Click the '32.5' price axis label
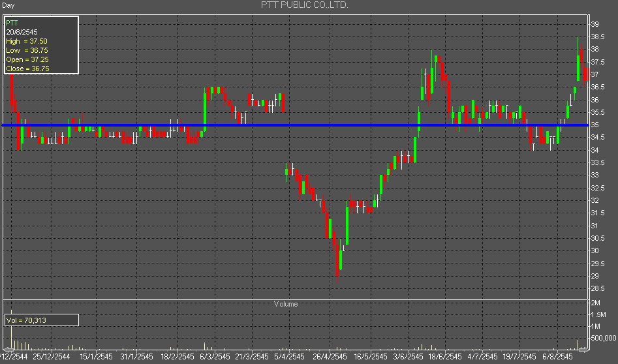The height and width of the screenshot is (364, 618). [x=598, y=187]
